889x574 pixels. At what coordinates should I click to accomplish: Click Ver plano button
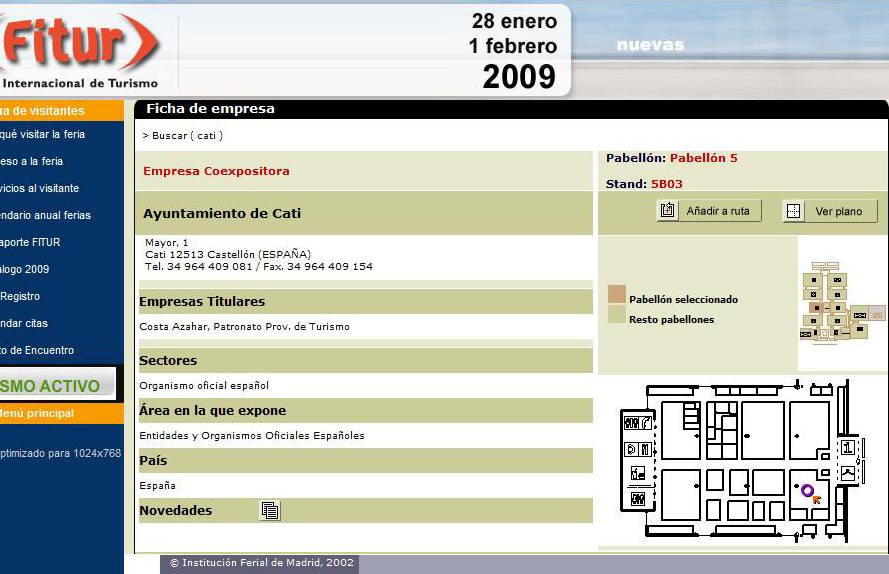tap(830, 211)
